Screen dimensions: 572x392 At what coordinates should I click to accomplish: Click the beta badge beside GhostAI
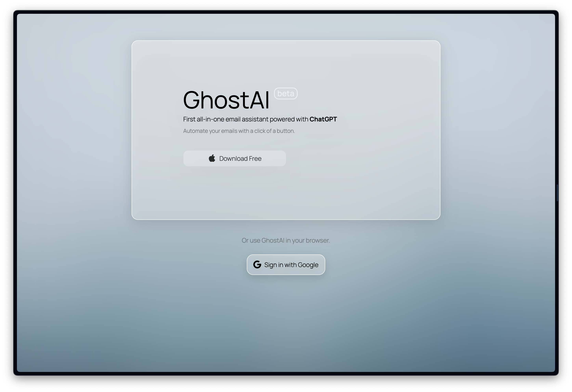click(x=286, y=93)
